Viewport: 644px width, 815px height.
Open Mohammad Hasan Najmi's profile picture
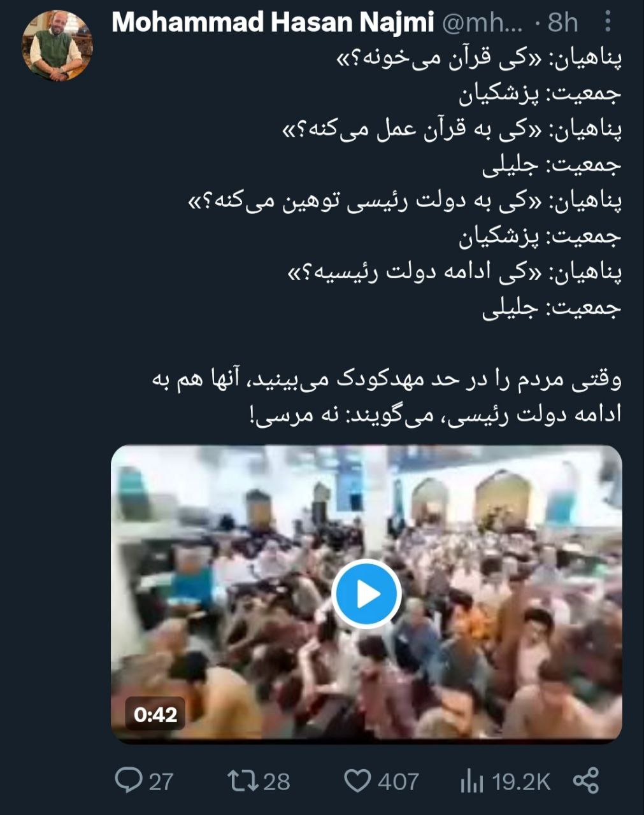click(58, 45)
